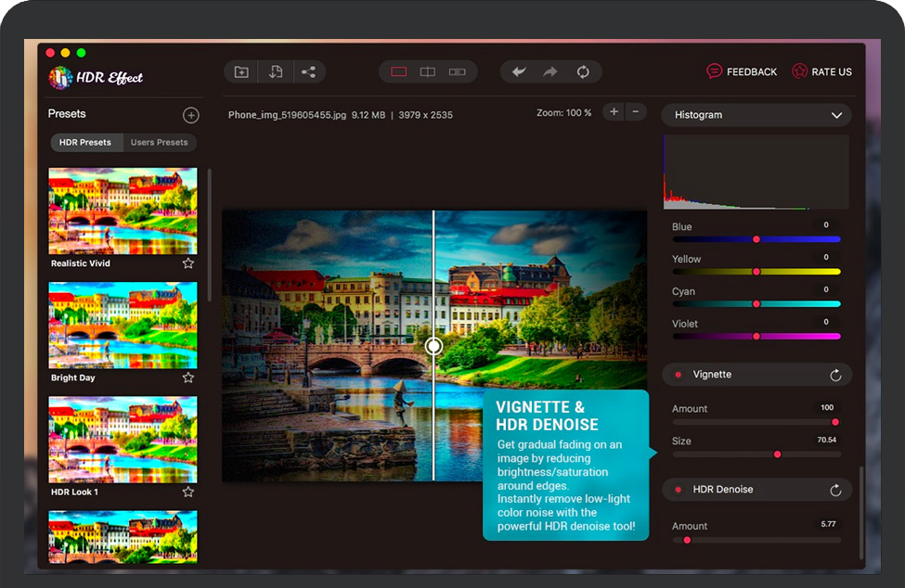Viewport: 905px width, 588px height.
Task: Star the Bright Day preset
Action: [x=188, y=378]
